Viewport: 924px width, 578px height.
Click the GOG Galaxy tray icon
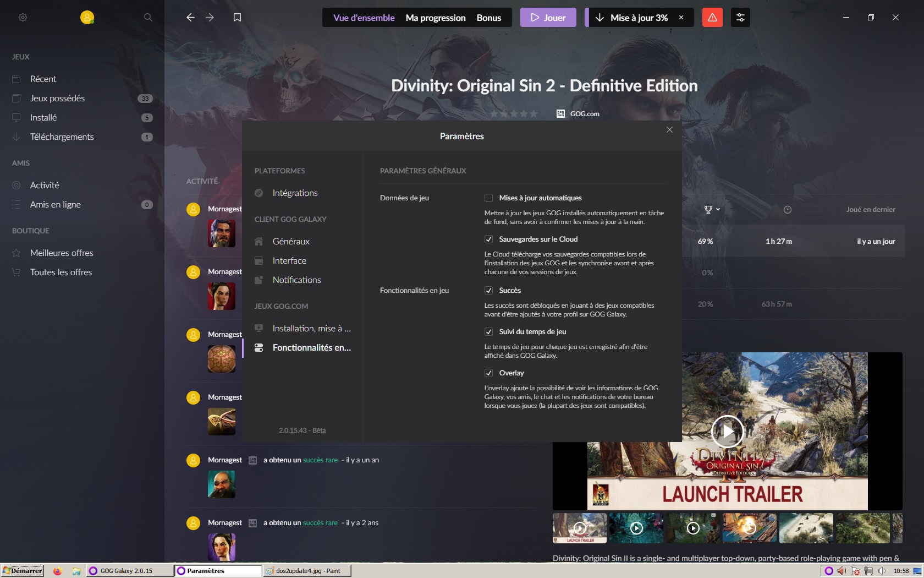[829, 571]
